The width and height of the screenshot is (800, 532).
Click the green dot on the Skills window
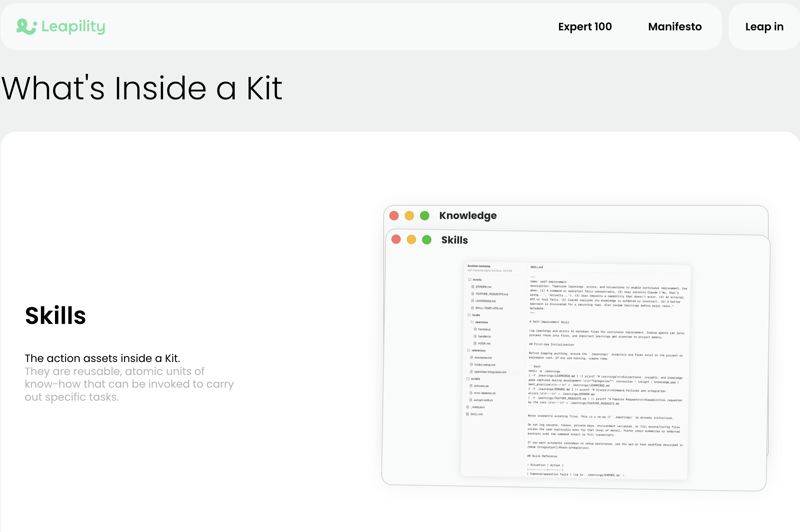click(426, 240)
